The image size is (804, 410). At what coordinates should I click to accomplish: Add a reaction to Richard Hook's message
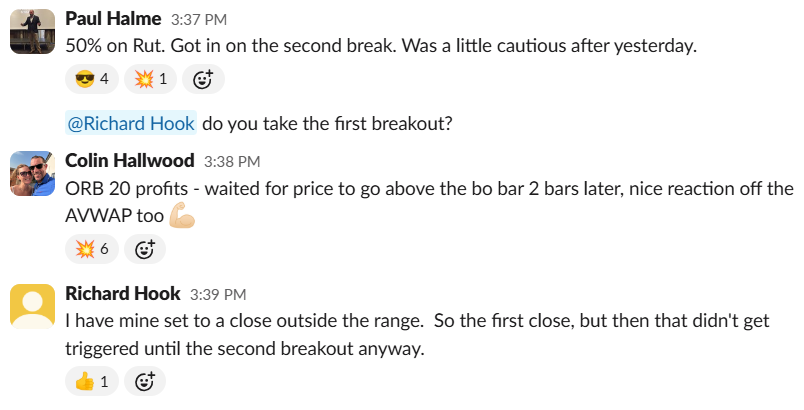coord(145,381)
